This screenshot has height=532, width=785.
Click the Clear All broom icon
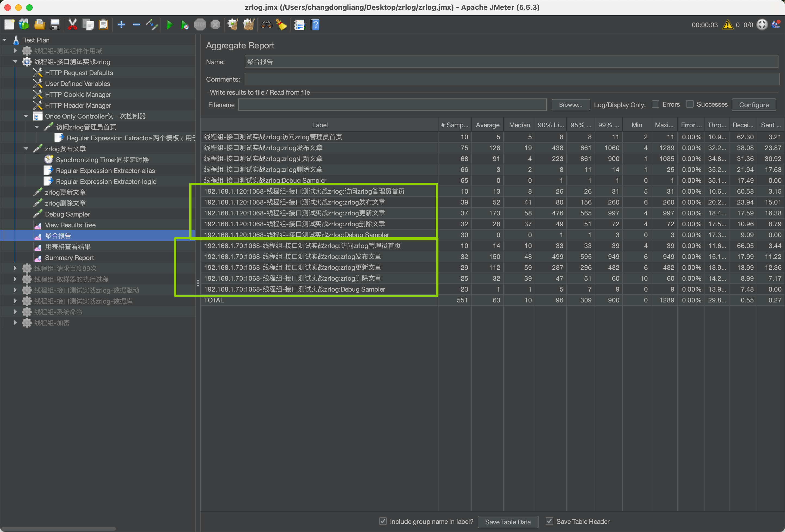click(249, 25)
